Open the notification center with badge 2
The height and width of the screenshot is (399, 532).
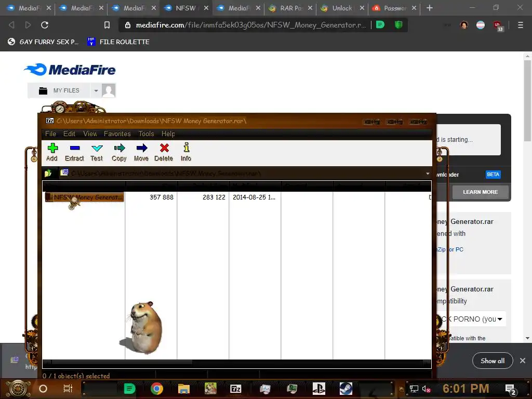[x=511, y=390]
